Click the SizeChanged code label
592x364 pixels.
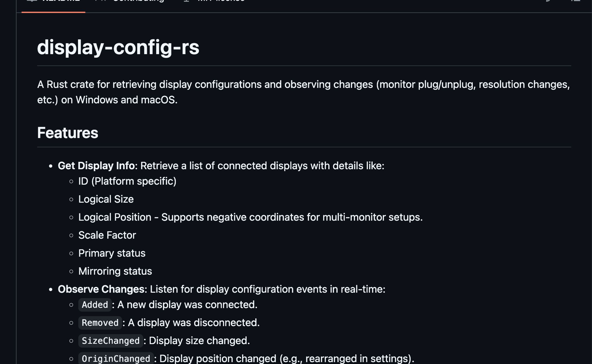pos(111,341)
